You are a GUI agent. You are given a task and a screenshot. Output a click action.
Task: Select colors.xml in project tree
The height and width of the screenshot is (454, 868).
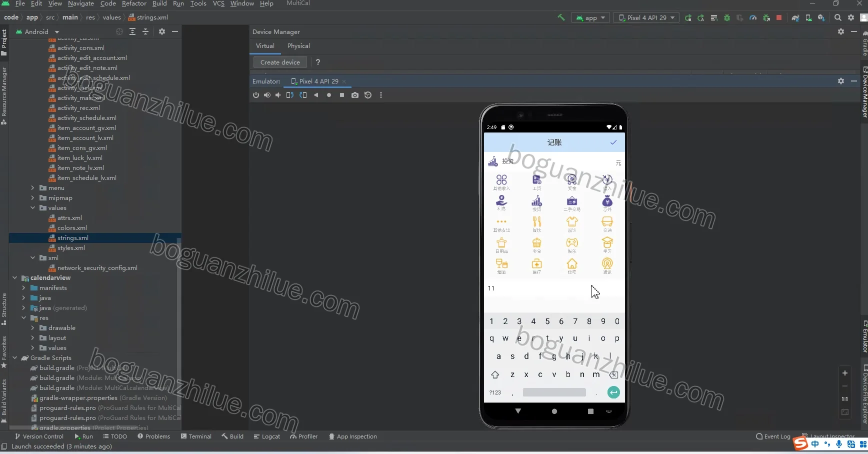coord(71,228)
